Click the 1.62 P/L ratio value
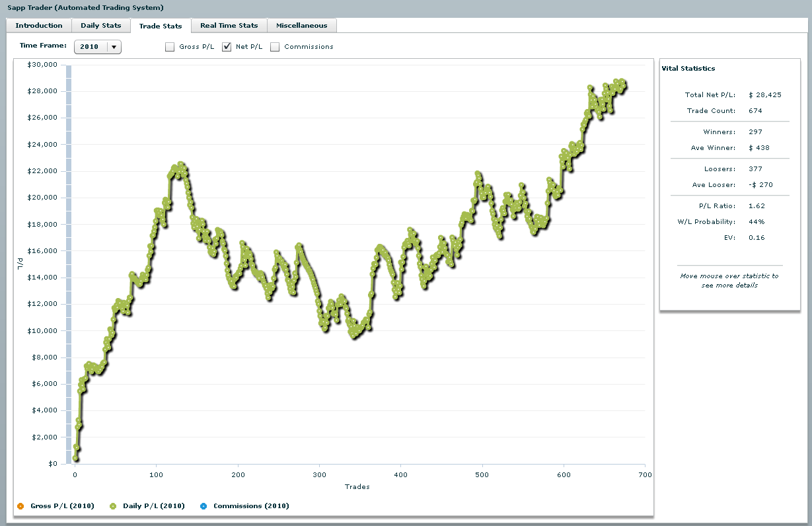This screenshot has height=526, width=812. point(757,206)
